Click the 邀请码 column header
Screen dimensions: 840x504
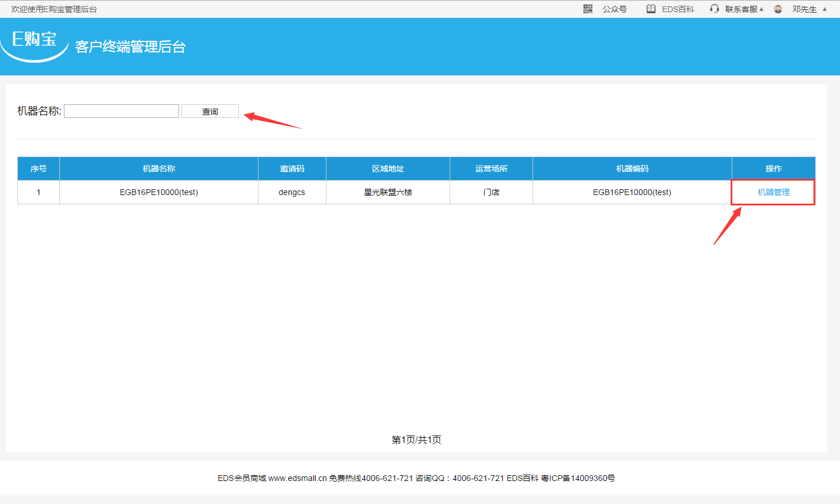[x=292, y=169]
